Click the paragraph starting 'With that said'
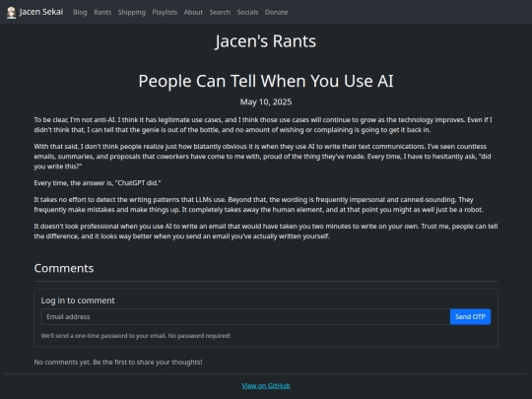Screen dimensions: 532x399 coord(263,157)
